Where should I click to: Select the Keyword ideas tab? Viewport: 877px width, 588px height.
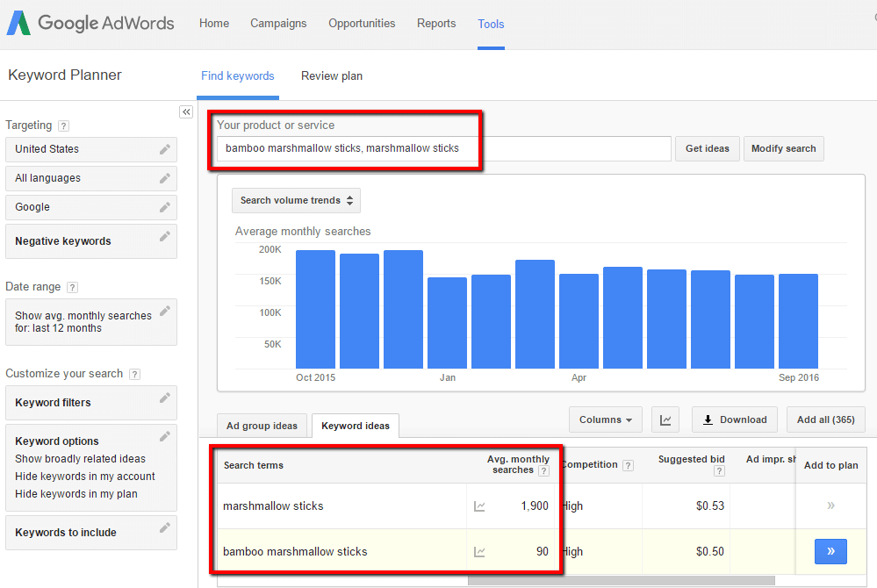pyautogui.click(x=356, y=426)
